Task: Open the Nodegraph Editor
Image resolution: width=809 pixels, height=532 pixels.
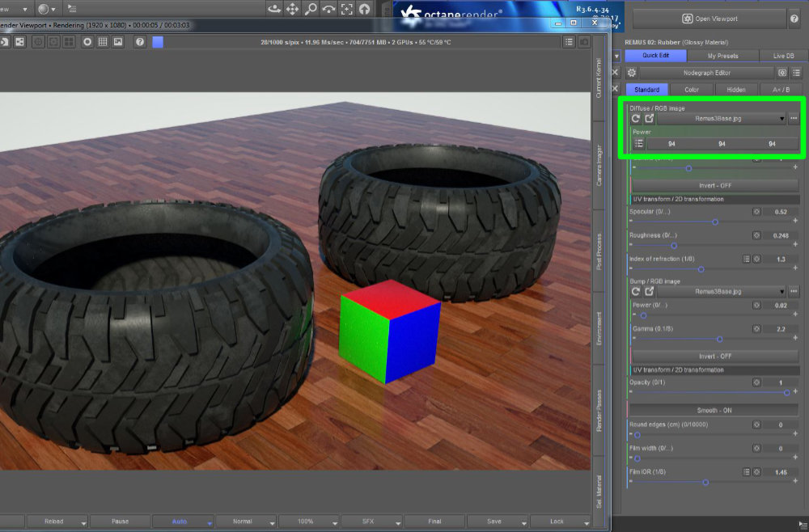Action: [x=706, y=73]
